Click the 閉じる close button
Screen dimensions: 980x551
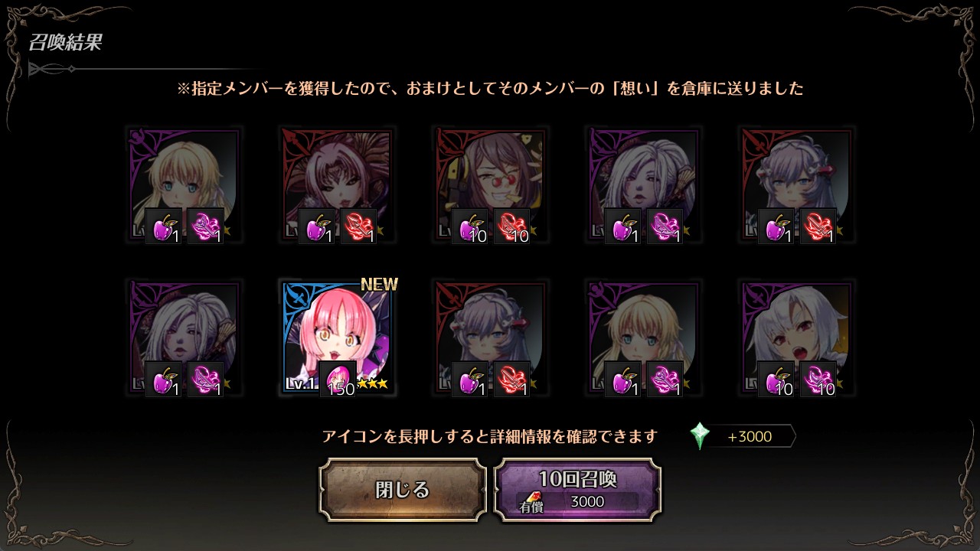403,490
